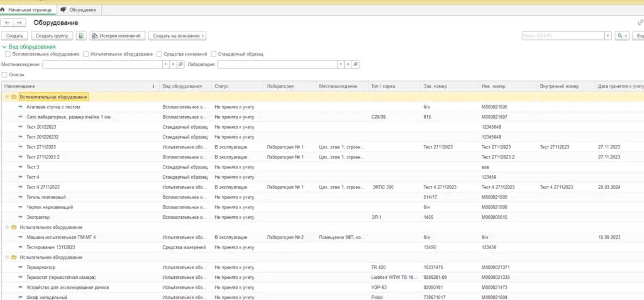Open the Лаборатория selection form icon

coord(356,65)
